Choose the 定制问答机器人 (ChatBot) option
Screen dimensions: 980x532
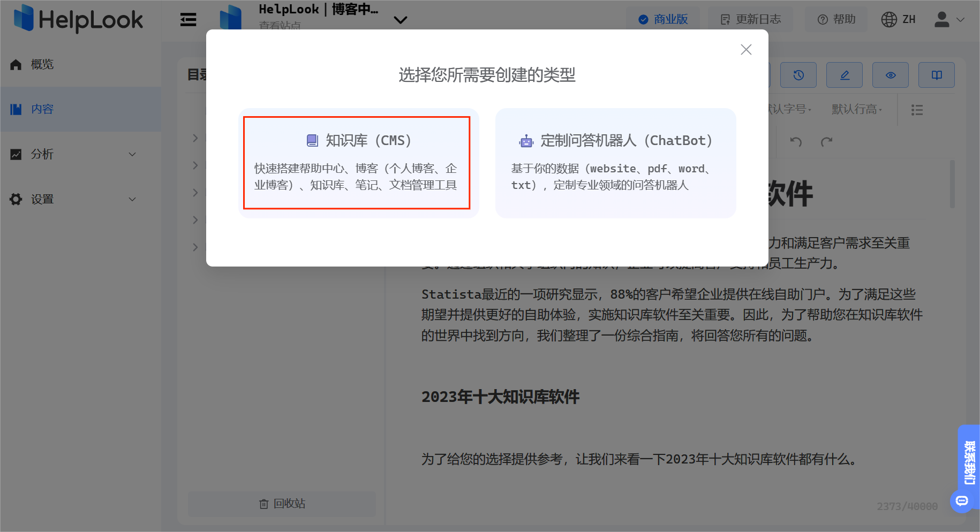[x=615, y=162]
